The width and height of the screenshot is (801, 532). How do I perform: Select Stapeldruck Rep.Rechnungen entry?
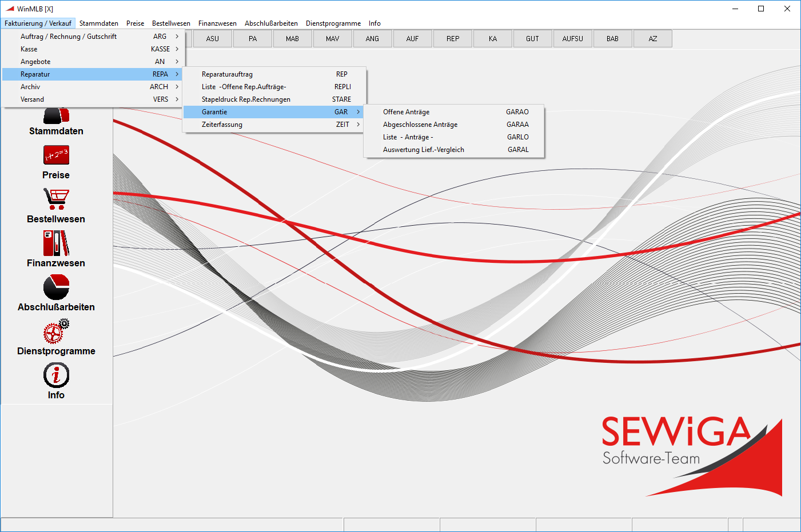point(273,99)
